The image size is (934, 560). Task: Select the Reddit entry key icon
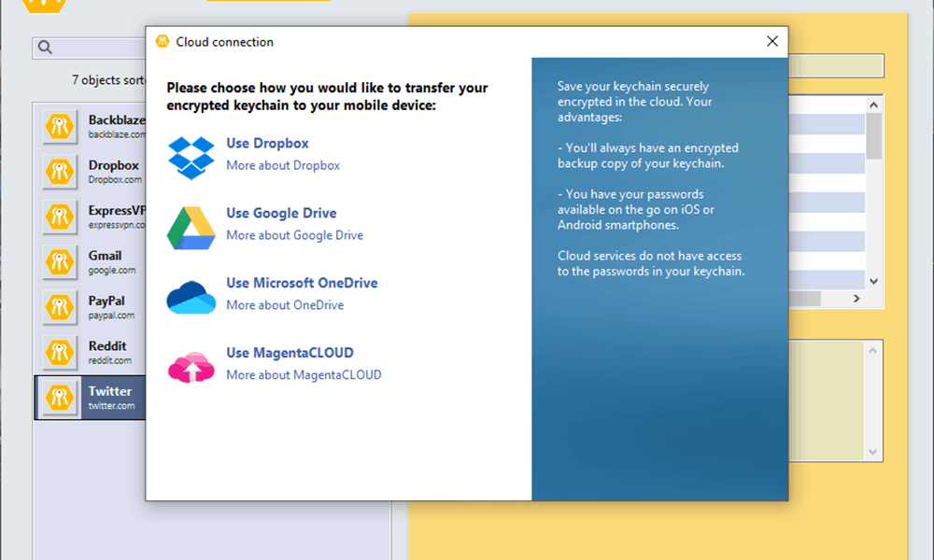(60, 352)
